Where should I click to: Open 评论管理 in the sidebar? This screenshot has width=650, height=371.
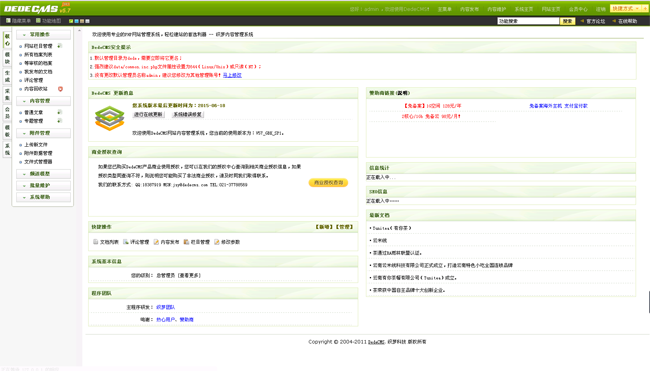[33, 80]
